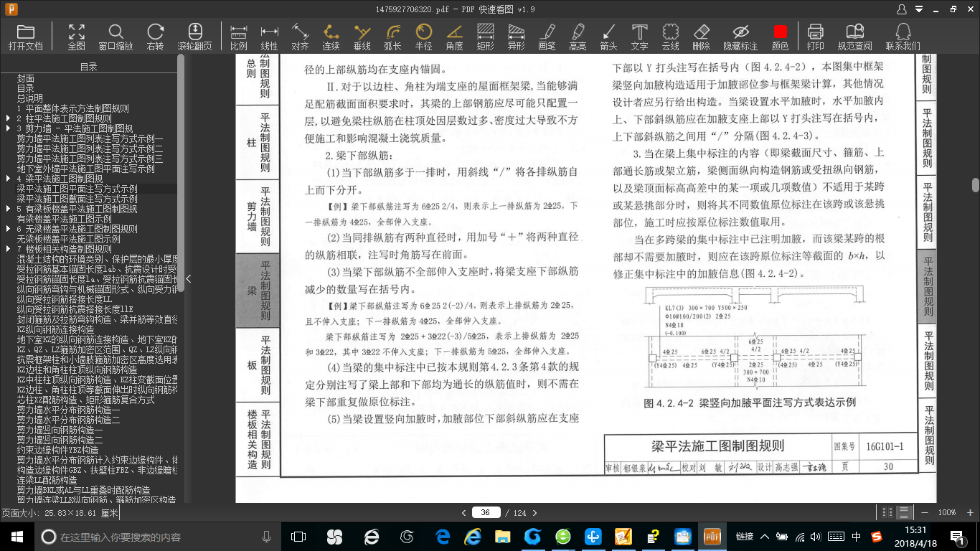Collapse the 目录 sidebar with arrow handle
Screen dimensions: 980x551
point(188,279)
